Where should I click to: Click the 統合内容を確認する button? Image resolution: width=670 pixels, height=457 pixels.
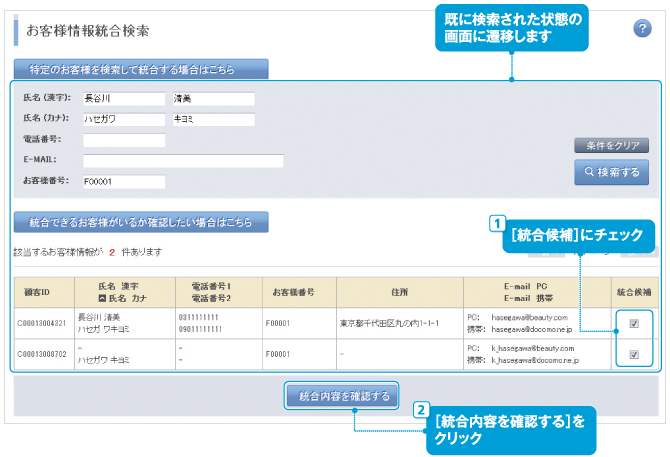(x=342, y=397)
